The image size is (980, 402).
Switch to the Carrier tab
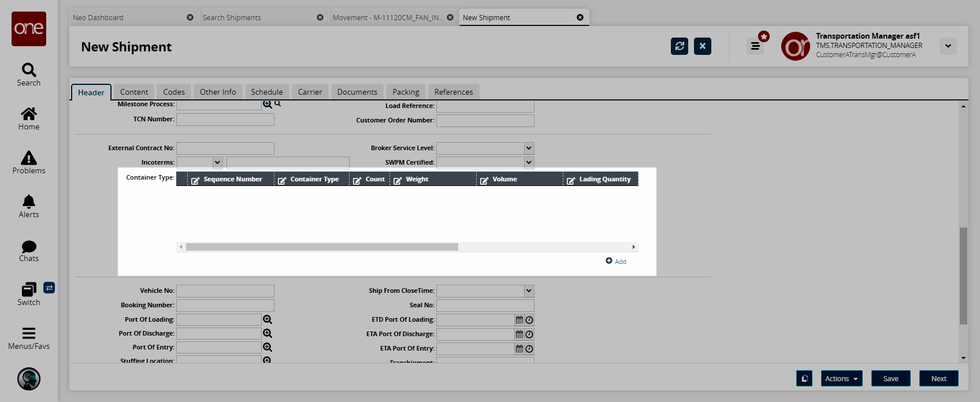[310, 92]
